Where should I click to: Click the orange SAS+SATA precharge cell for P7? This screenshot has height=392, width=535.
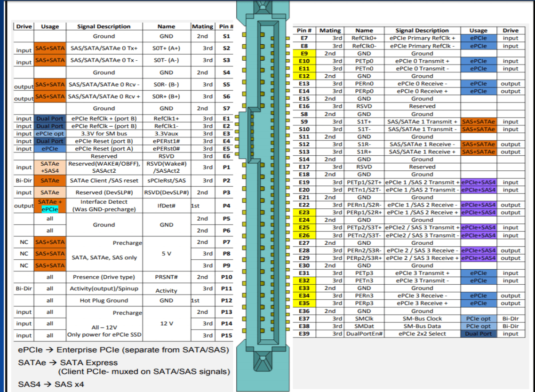click(x=49, y=242)
